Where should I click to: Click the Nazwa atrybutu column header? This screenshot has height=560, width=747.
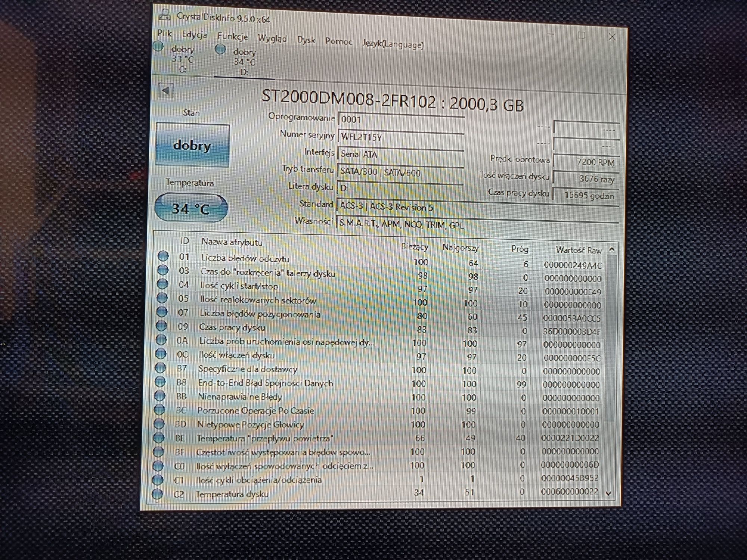[232, 242]
